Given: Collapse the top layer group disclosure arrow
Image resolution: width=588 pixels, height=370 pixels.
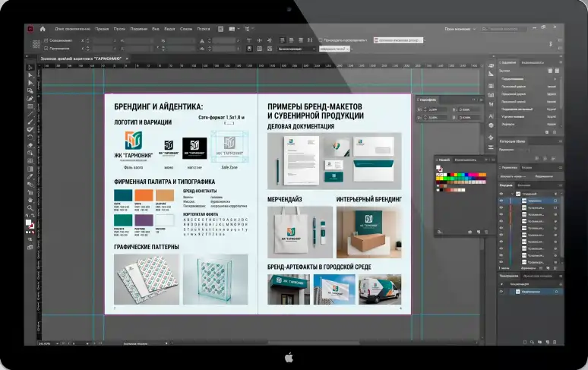Looking at the screenshot, I should [x=513, y=194].
